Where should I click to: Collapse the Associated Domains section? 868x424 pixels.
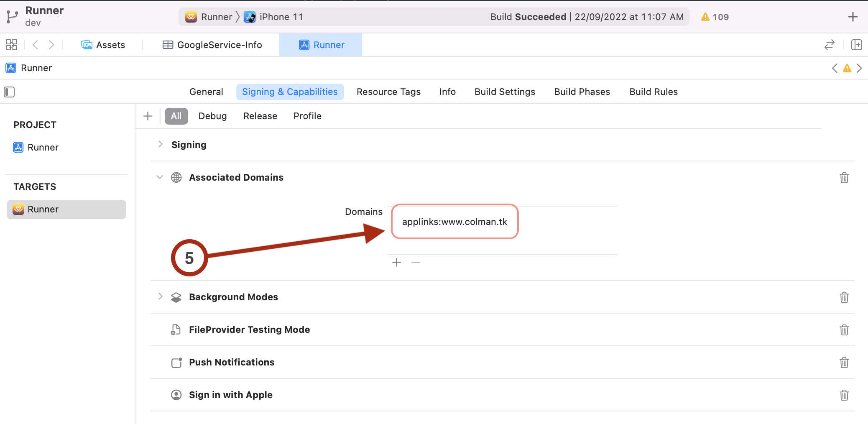(160, 177)
